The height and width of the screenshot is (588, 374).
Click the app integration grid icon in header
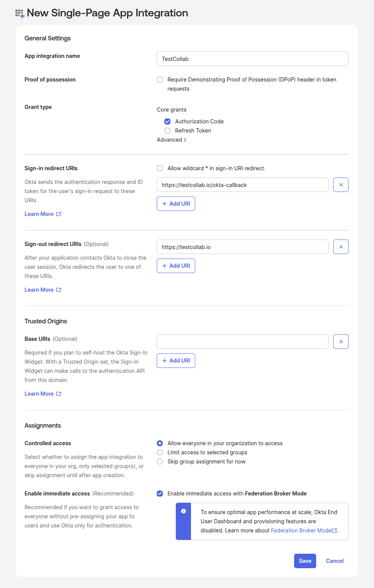20,14
